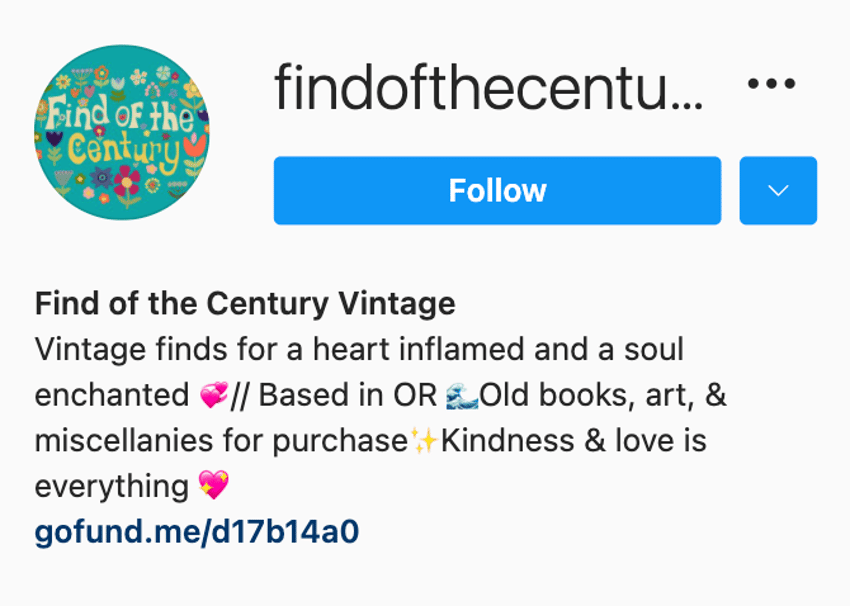The image size is (850, 606).
Task: Click the "miscellanies for purchase" bio text
Action: click(x=221, y=440)
